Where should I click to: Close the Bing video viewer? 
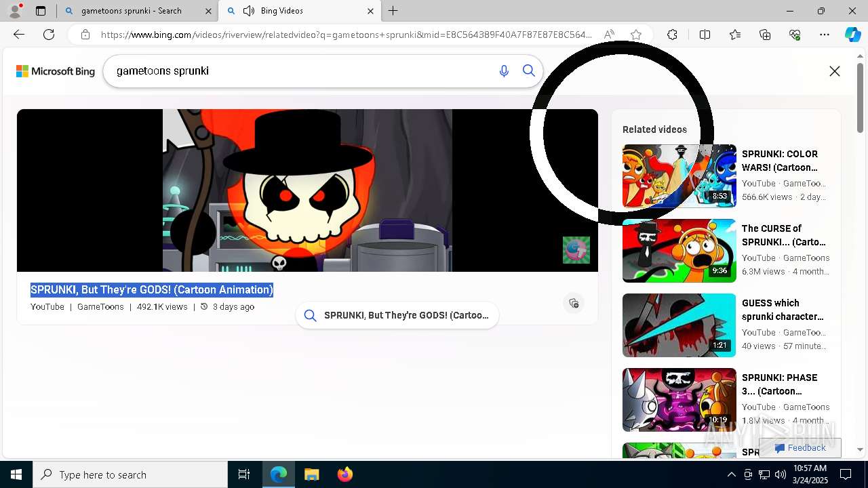(835, 71)
